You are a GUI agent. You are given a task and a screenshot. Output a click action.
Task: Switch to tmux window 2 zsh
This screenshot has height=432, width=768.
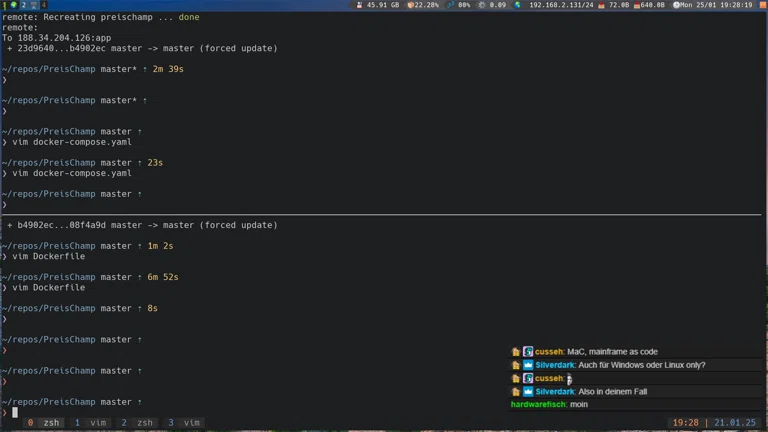[138, 423]
